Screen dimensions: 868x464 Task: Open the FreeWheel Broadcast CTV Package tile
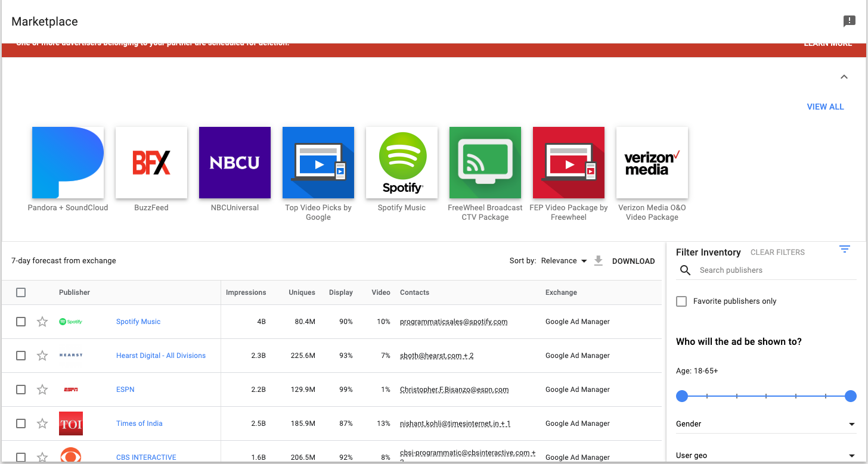pyautogui.click(x=485, y=163)
